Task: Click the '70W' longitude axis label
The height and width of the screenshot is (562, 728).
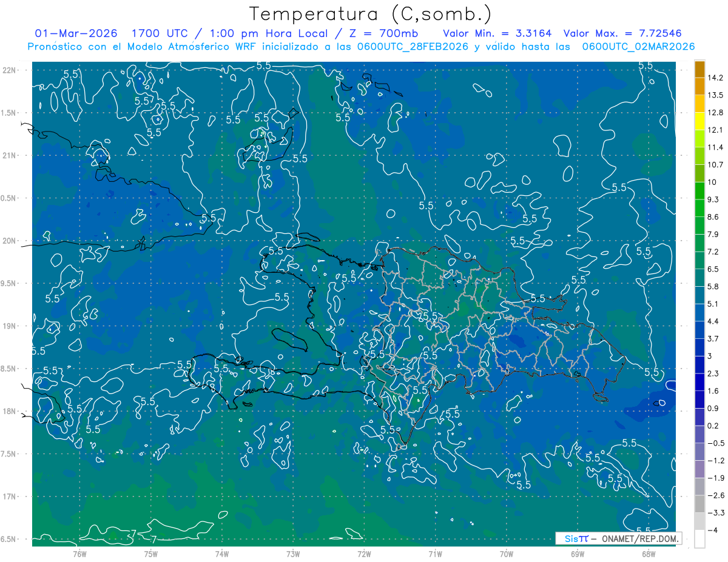Action: pyautogui.click(x=507, y=554)
